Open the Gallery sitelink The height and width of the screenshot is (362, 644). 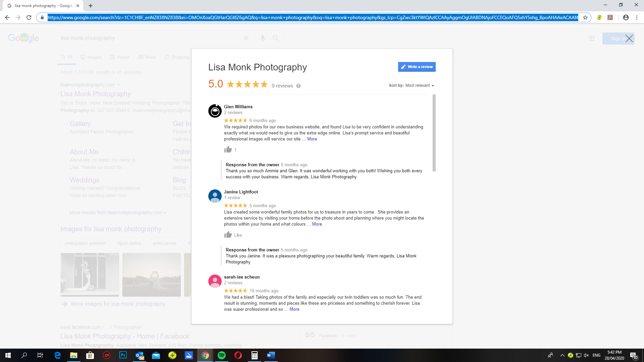point(80,124)
